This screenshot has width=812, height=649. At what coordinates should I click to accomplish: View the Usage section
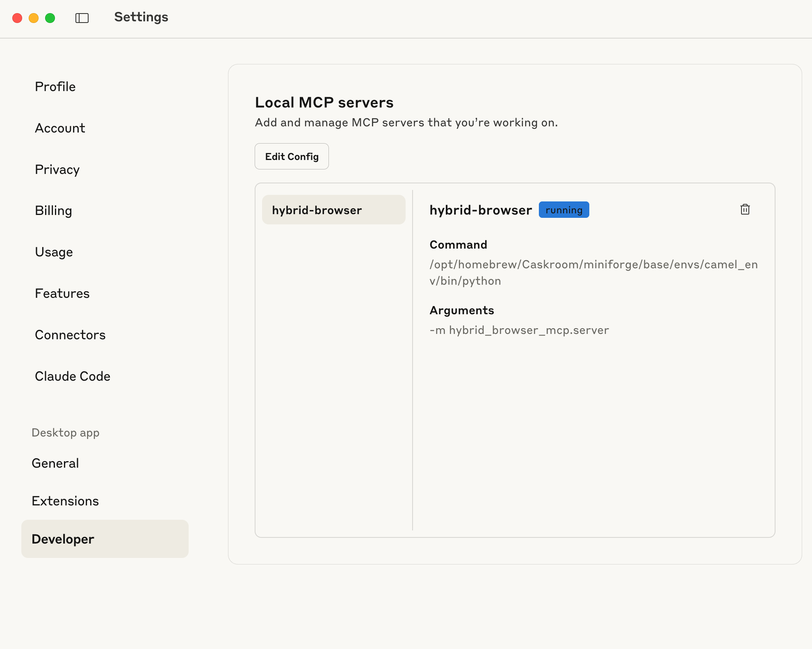54,252
